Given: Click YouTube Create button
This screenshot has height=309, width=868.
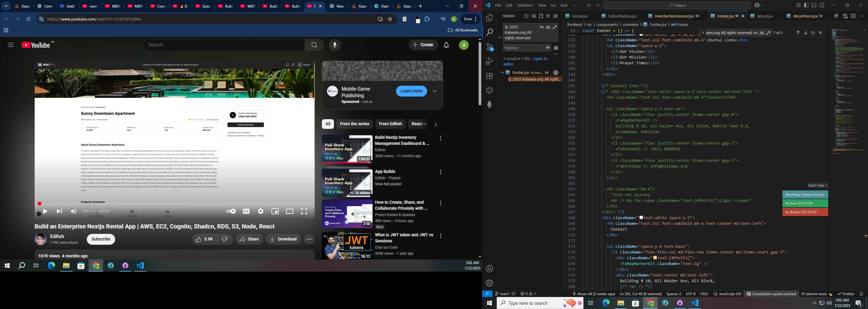Looking at the screenshot, I should pos(423,45).
